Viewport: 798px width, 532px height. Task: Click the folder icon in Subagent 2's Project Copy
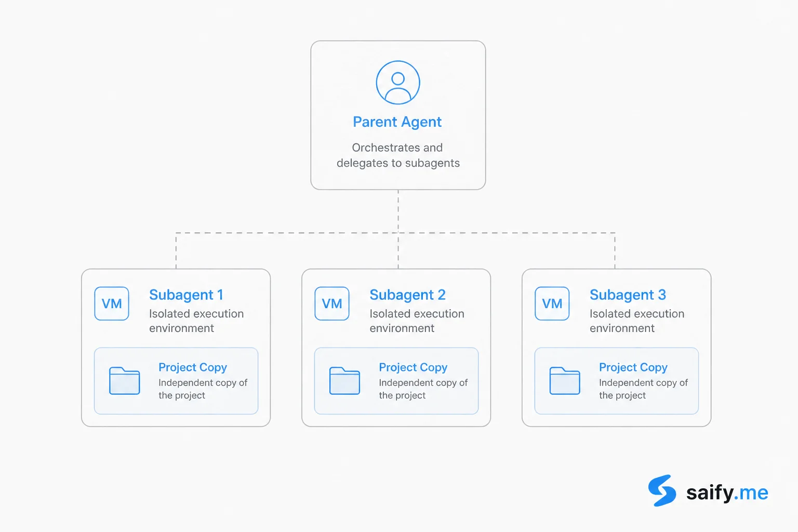tap(345, 381)
